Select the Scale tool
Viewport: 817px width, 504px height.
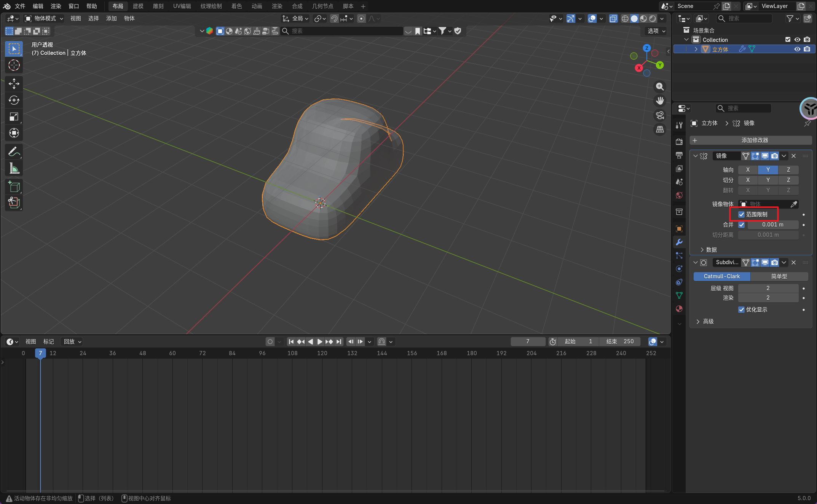pyautogui.click(x=14, y=116)
